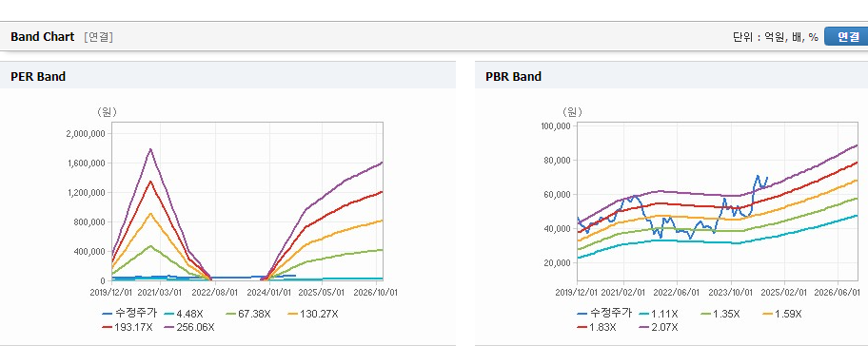Toggle 256.06X series in PER legend
The image size is (868, 346).
pos(190,327)
